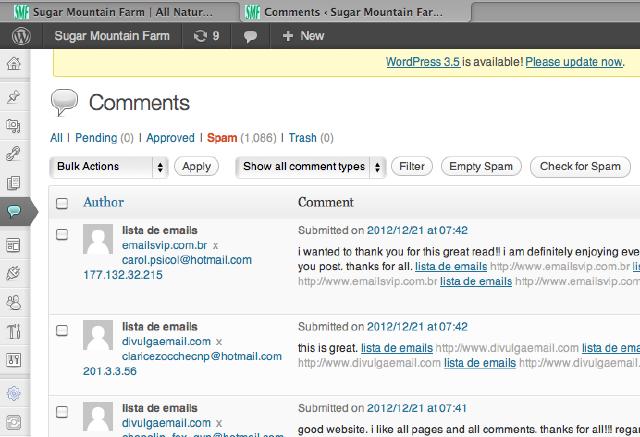640x437 pixels.
Task: Open the + New menu in admin bar
Action: (x=303, y=36)
